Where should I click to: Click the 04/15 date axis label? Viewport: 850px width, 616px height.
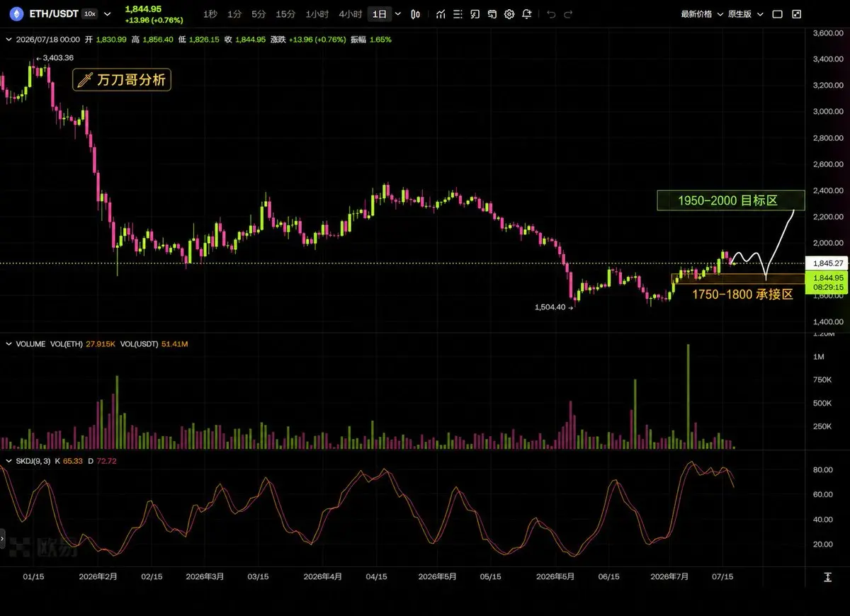coord(375,577)
